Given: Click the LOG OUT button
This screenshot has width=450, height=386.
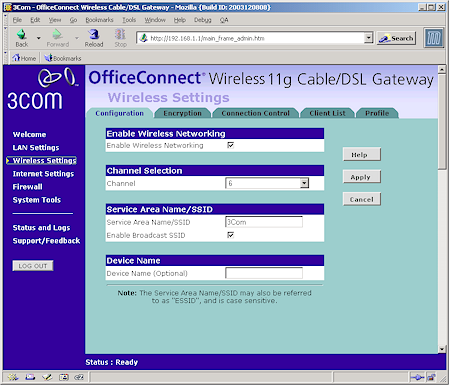Looking at the screenshot, I should coord(33,266).
